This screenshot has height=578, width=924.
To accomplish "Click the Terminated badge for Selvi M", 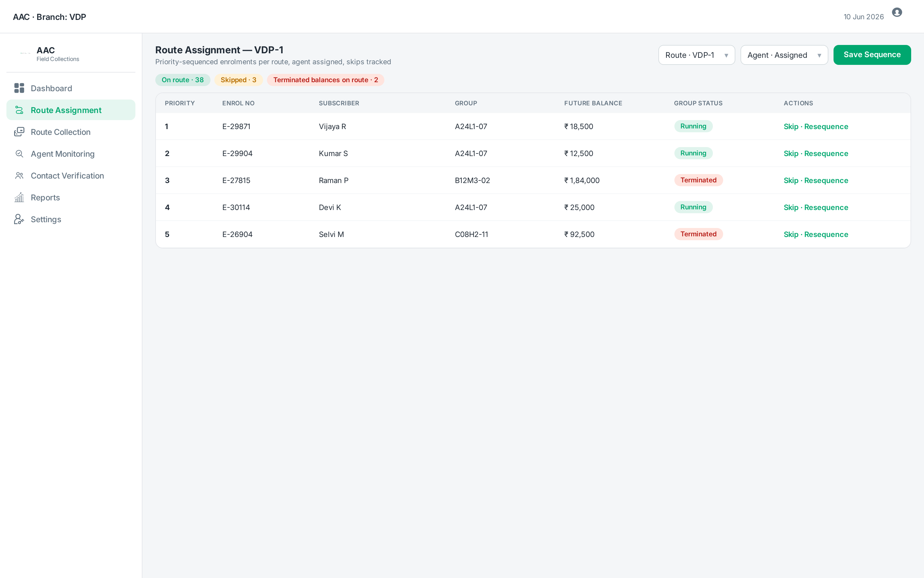I will (x=698, y=234).
